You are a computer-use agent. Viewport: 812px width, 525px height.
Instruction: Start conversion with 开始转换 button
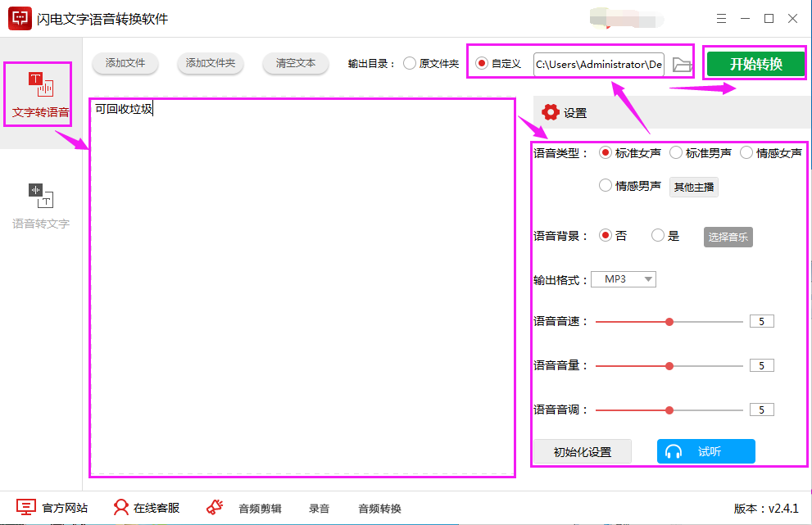point(755,64)
